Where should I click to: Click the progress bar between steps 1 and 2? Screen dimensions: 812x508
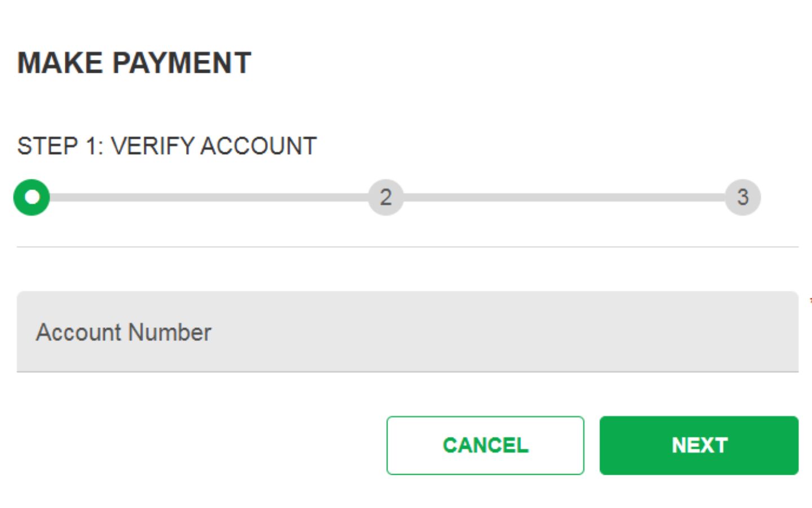[209, 197]
